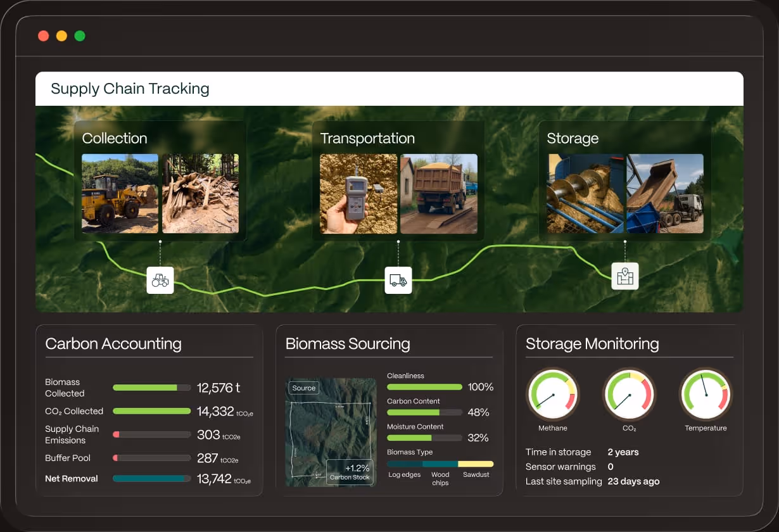779x532 pixels.
Task: Open the tipping truck photo in Storage
Action: [665, 193]
